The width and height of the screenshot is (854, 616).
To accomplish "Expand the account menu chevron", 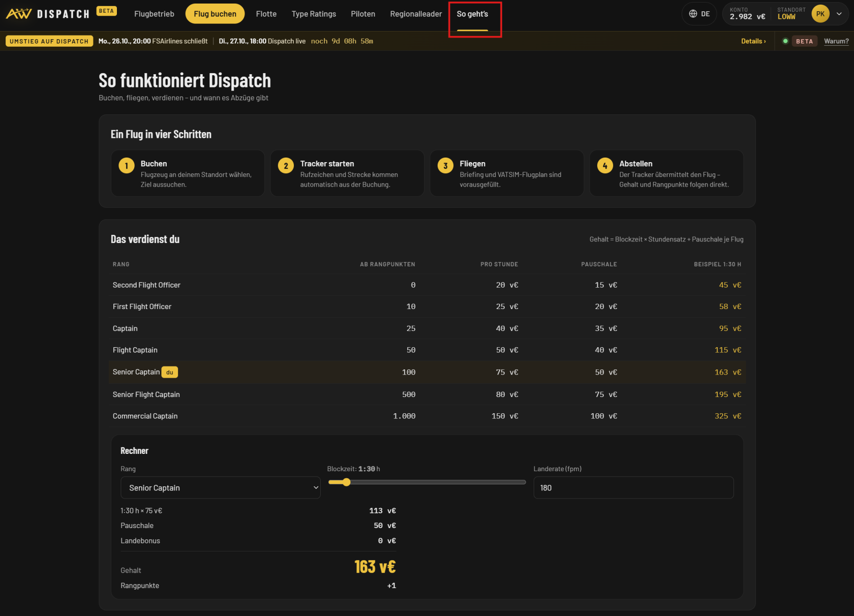I will click(x=839, y=14).
